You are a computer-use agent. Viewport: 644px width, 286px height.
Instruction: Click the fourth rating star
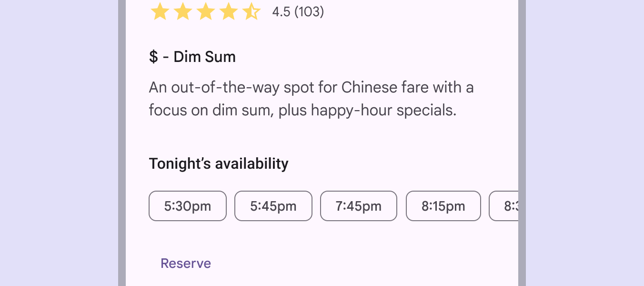click(x=228, y=12)
